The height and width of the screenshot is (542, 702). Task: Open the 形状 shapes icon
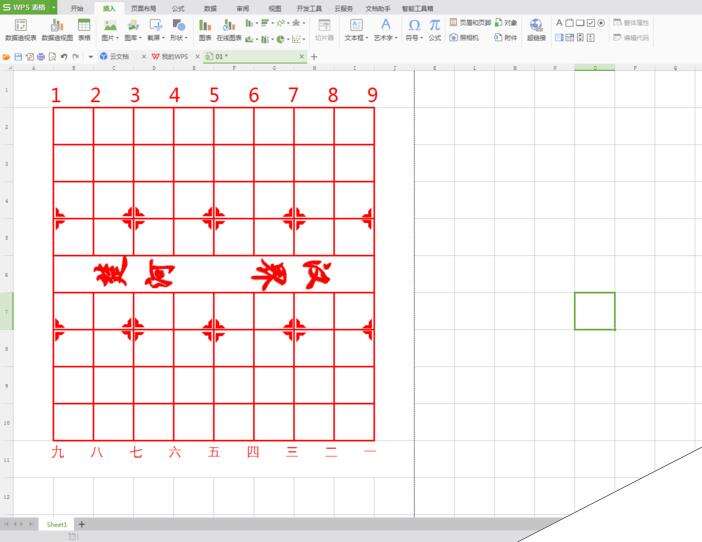point(179,26)
